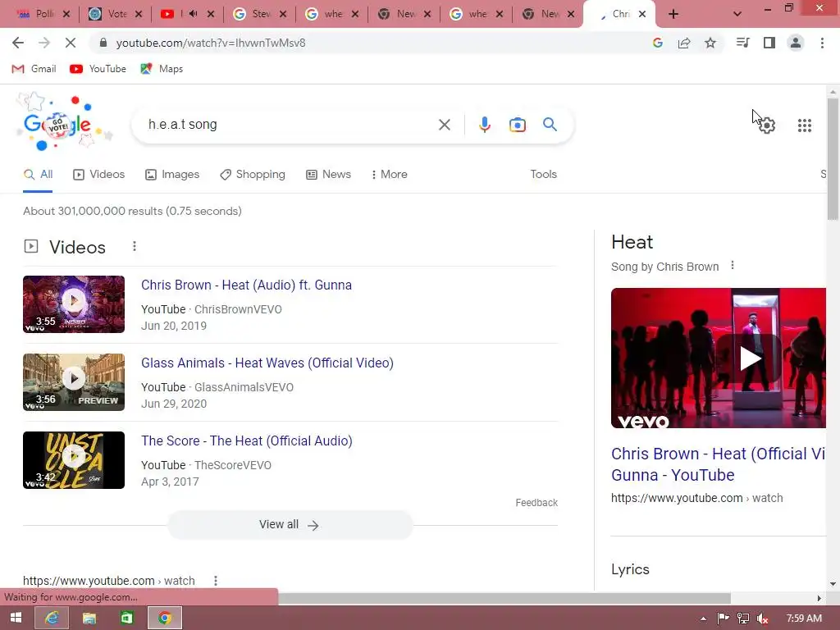
Task: Open the search Tools
Action: [x=543, y=174]
